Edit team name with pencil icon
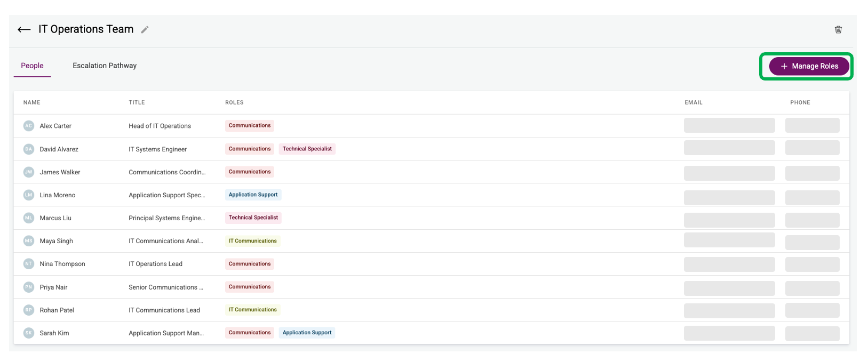868x362 pixels. click(x=145, y=30)
